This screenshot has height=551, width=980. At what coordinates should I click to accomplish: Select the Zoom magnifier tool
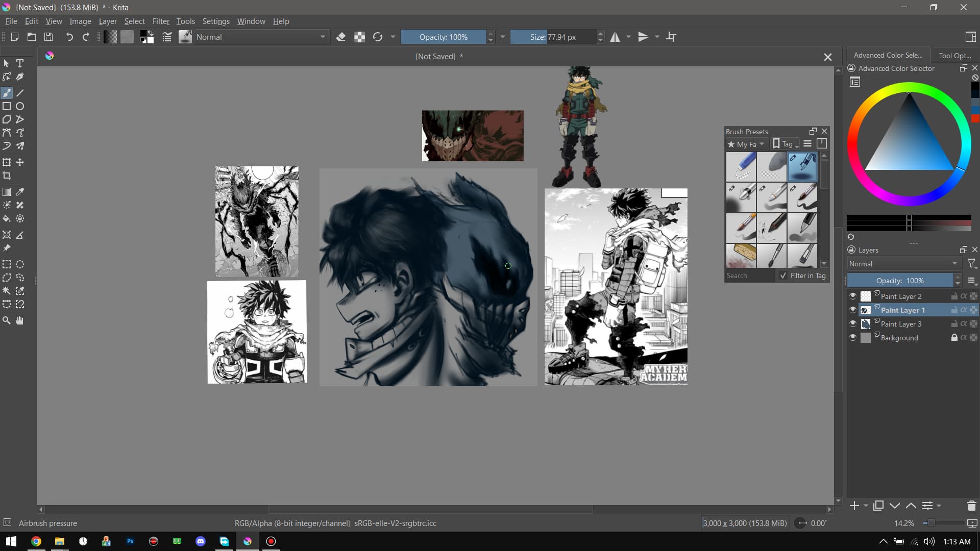pyautogui.click(x=7, y=320)
